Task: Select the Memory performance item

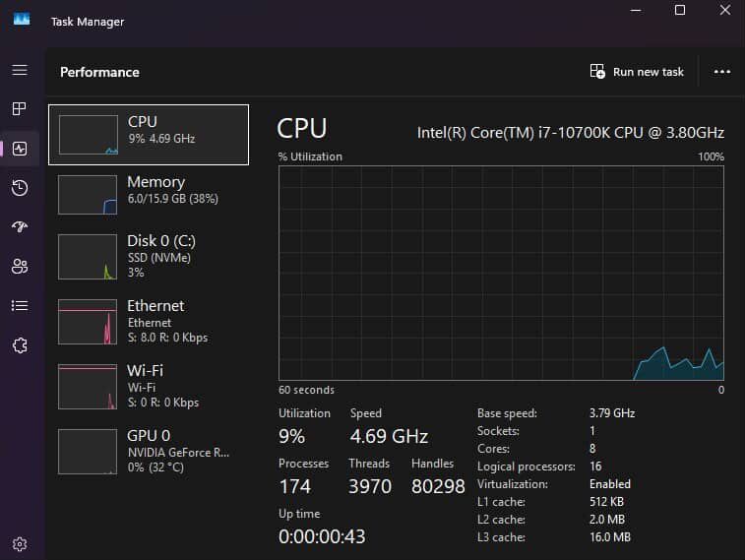Action: click(x=149, y=194)
